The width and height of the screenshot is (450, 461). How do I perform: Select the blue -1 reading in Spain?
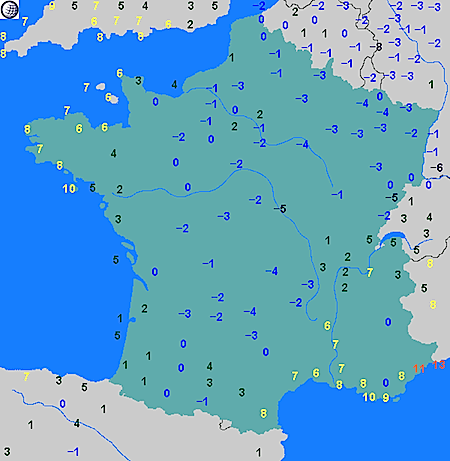pos(73,452)
